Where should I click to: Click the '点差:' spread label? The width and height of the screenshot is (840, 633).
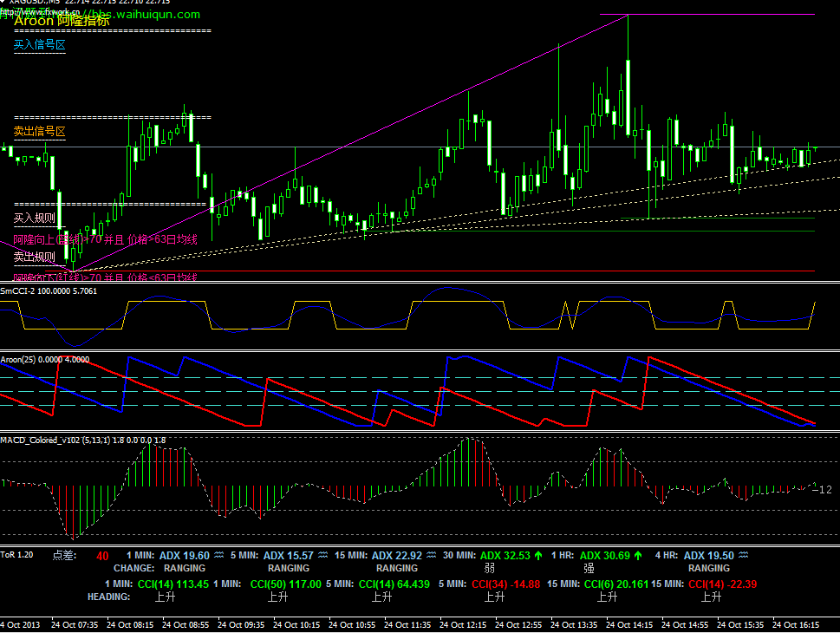click(64, 555)
